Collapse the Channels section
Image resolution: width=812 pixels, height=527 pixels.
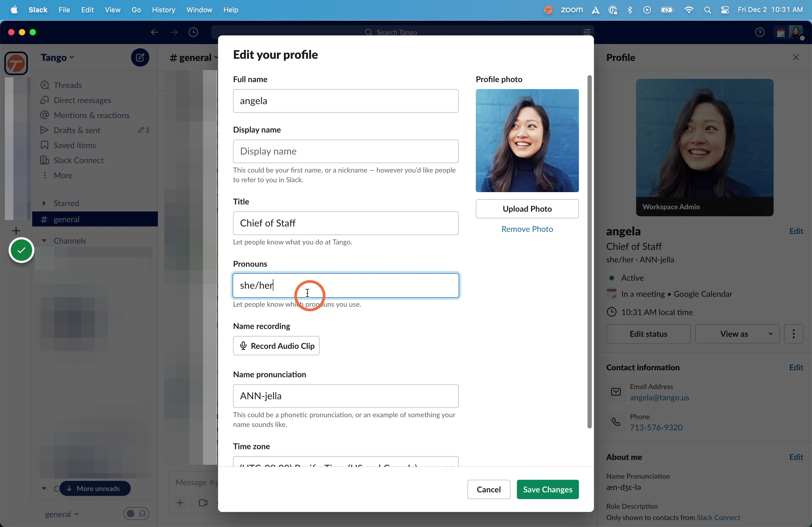point(44,241)
